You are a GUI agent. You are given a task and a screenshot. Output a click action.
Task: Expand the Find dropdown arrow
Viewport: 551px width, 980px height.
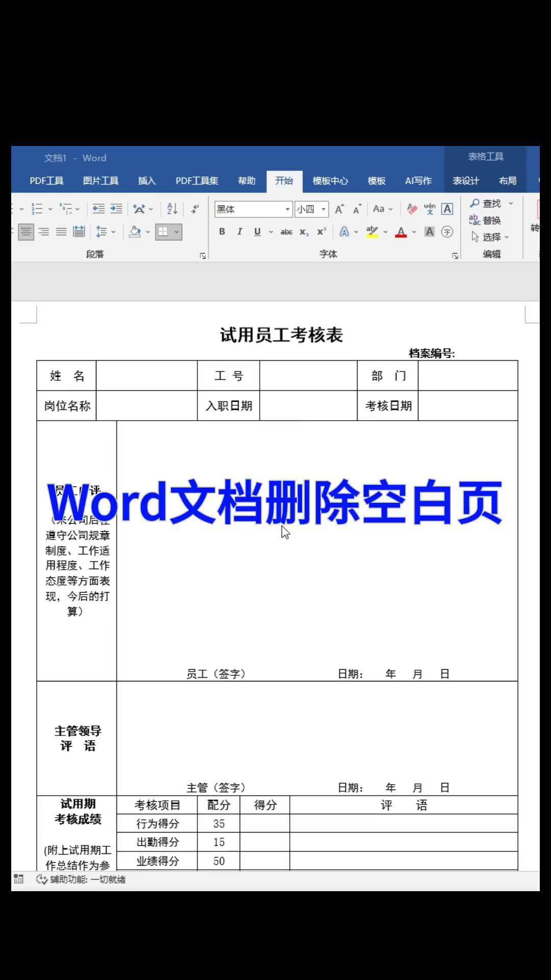point(511,203)
